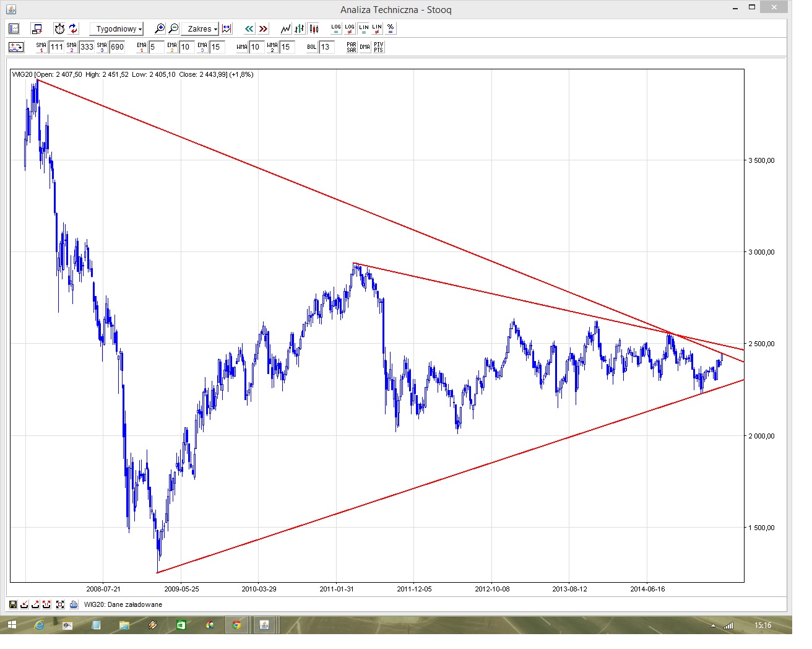Screen dimensions: 812x649
Task: Toggle the EMA 3 indicator
Action: [x=202, y=47]
